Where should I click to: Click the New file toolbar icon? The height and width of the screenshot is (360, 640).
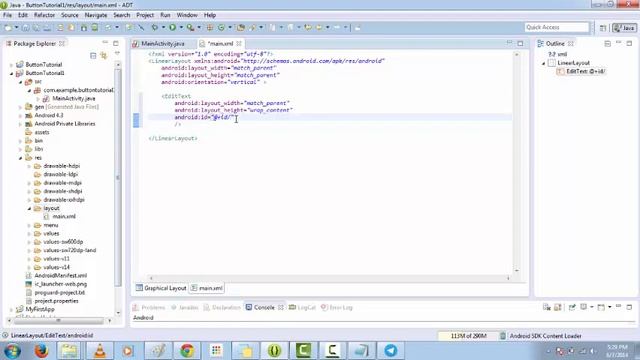tap(8, 28)
